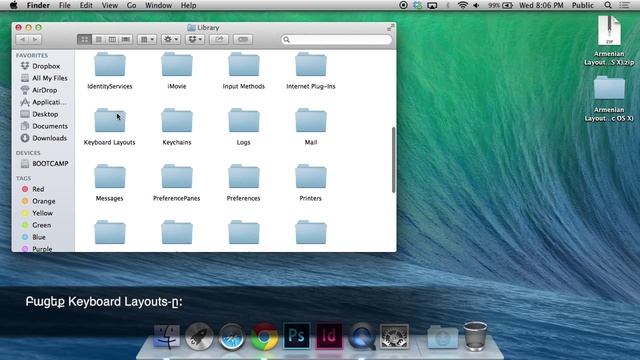Select the Printers folder
This screenshot has width=640, height=360.
(311, 177)
